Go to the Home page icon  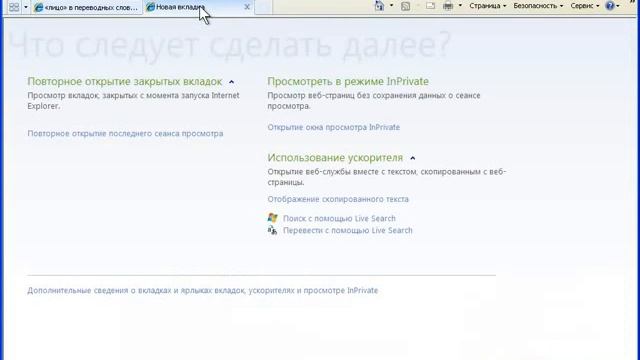[x=379, y=6]
